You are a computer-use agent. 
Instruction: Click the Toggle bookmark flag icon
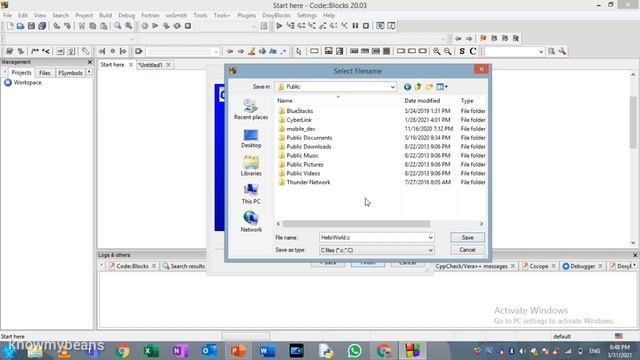pyautogui.click(x=483, y=38)
